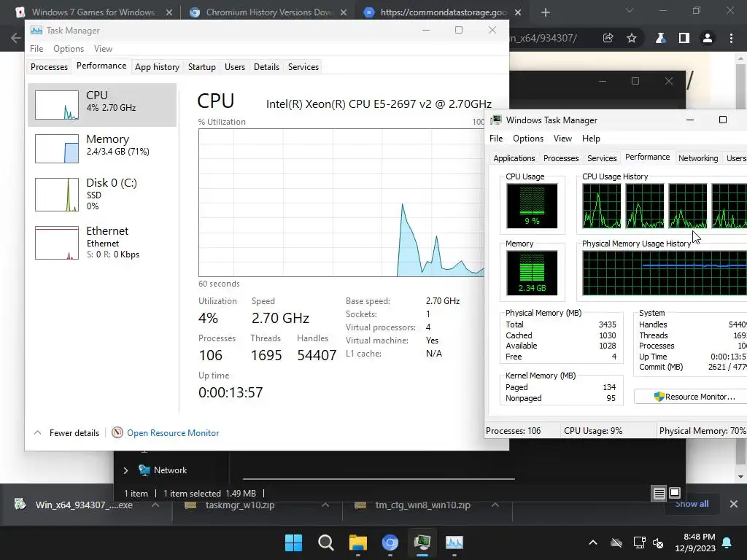Open File menu in Task Manager
Viewport: 747px width, 560px height.
[36, 49]
